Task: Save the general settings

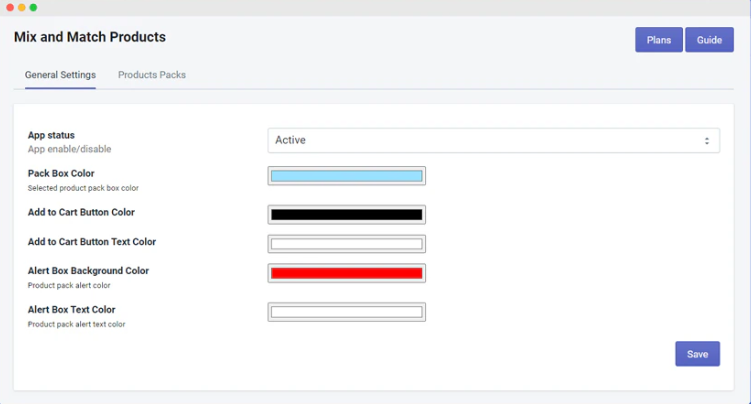Action: click(x=697, y=354)
